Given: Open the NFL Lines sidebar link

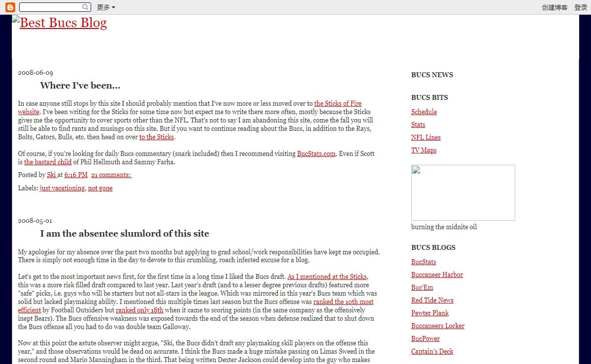Looking at the screenshot, I should coord(426,137).
